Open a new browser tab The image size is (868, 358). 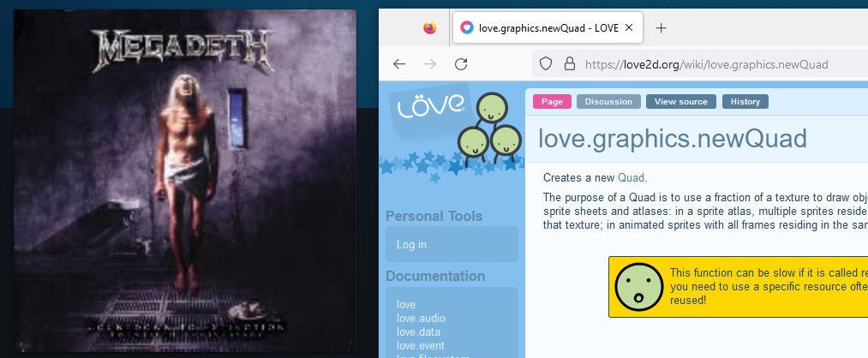[x=661, y=27]
